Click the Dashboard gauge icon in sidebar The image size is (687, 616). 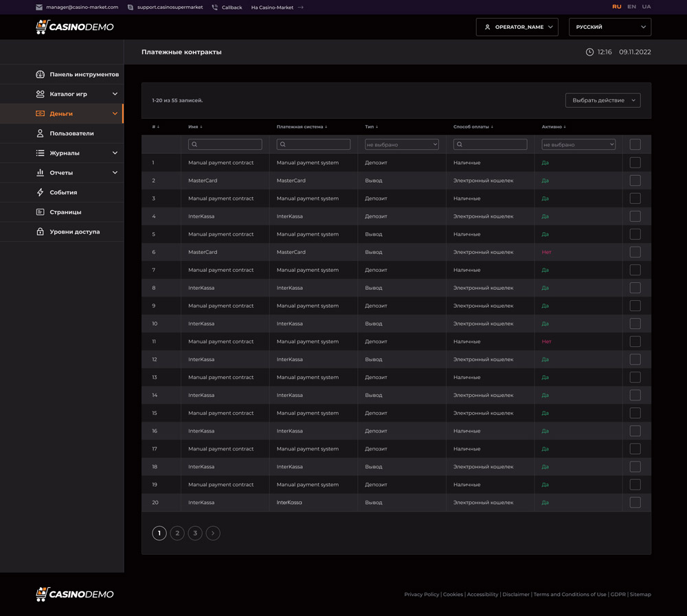tap(40, 74)
